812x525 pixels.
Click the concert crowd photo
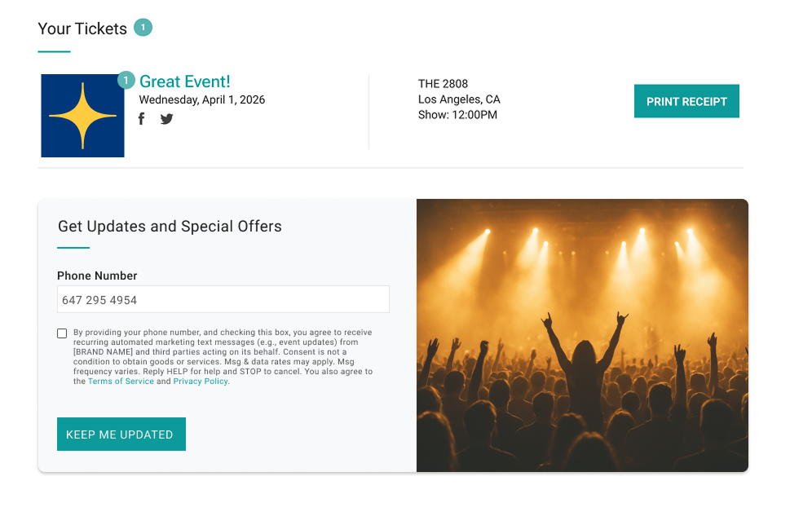pyautogui.click(x=582, y=336)
